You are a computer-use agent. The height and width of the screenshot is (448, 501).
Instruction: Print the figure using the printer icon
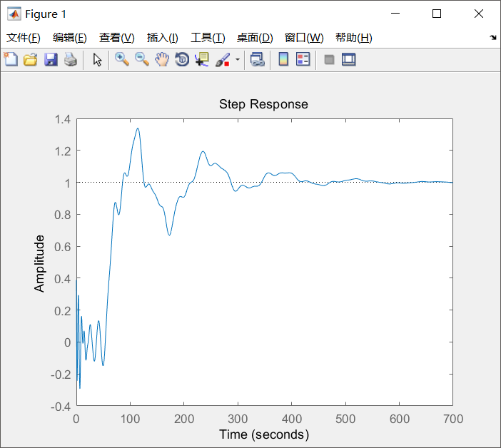(71, 59)
